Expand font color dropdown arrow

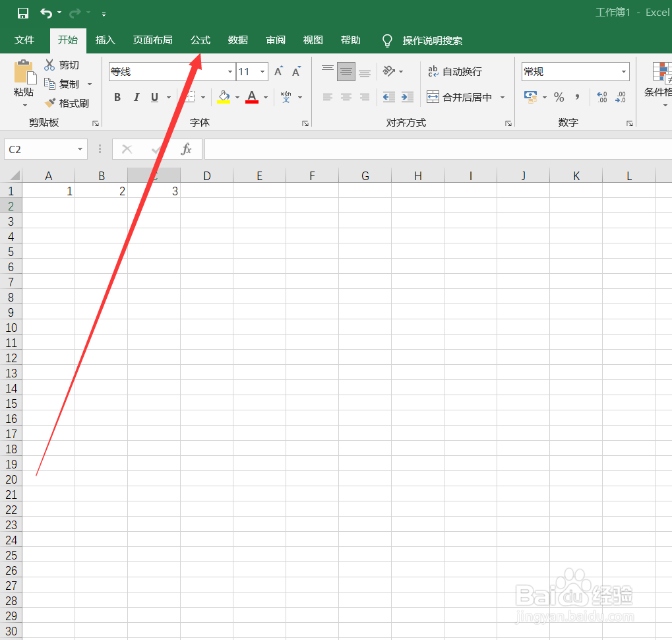pos(266,97)
